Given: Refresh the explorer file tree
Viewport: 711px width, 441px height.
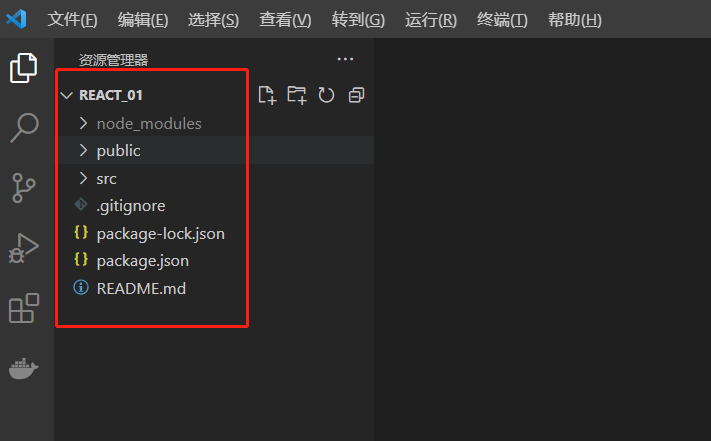Looking at the screenshot, I should pos(326,95).
